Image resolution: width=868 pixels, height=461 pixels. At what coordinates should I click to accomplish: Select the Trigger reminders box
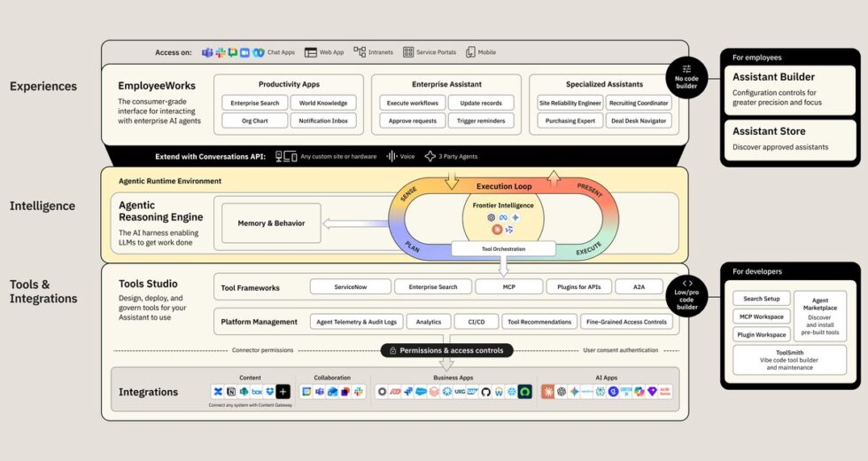(481, 121)
